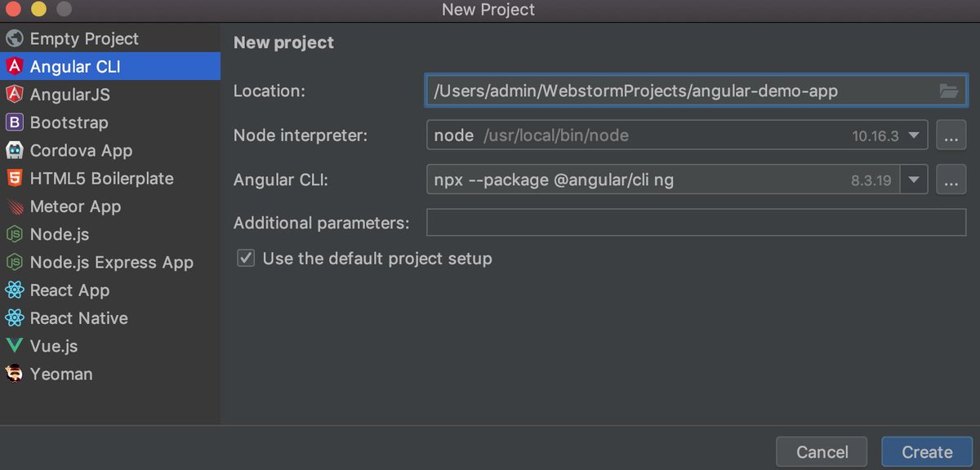Select Vue.js project type
This screenshot has height=470, width=980.
(110, 346)
